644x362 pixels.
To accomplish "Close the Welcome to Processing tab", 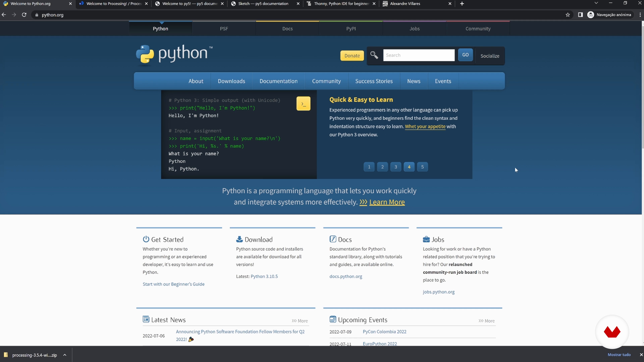I will [x=147, y=4].
